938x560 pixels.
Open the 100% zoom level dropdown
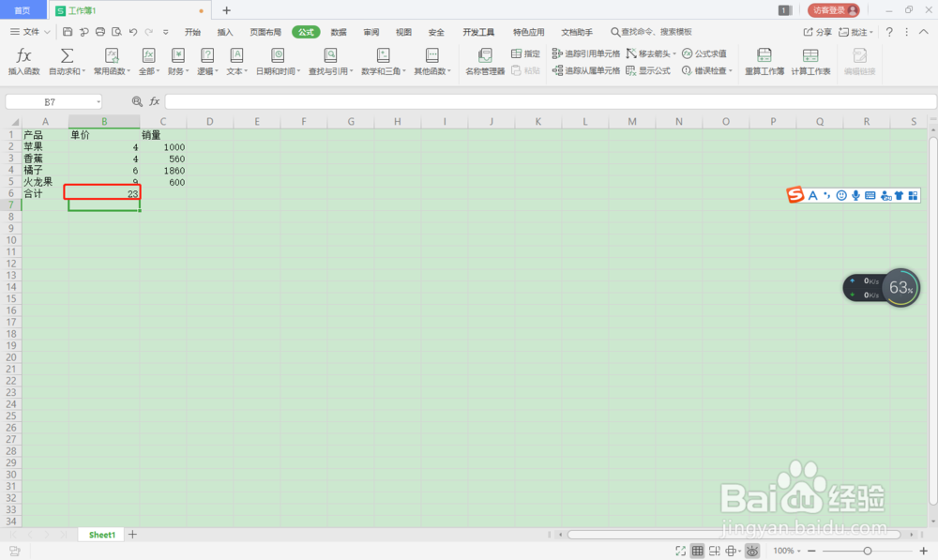pos(787,551)
